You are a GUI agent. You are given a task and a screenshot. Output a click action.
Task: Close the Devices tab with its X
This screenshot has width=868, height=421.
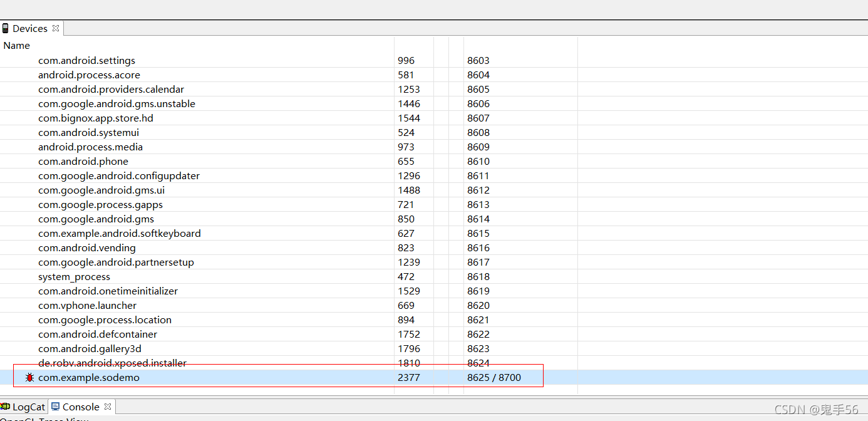click(55, 28)
